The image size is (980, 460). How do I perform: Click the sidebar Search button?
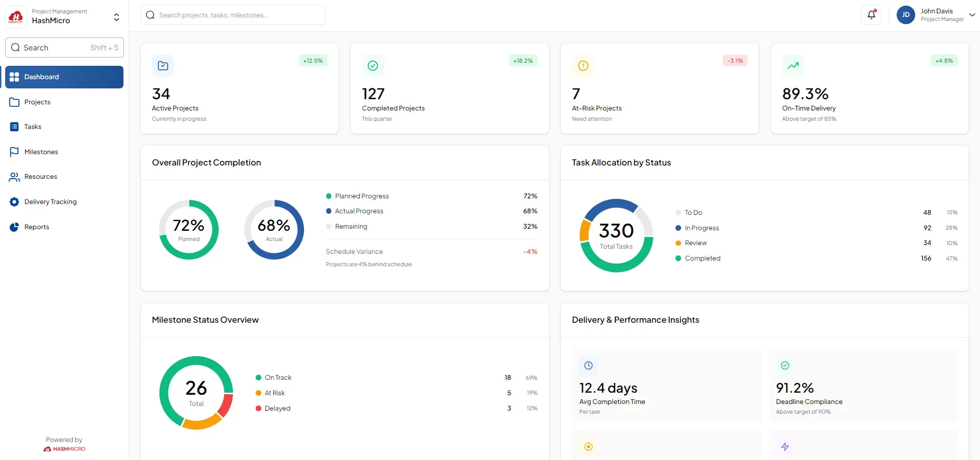pos(64,48)
